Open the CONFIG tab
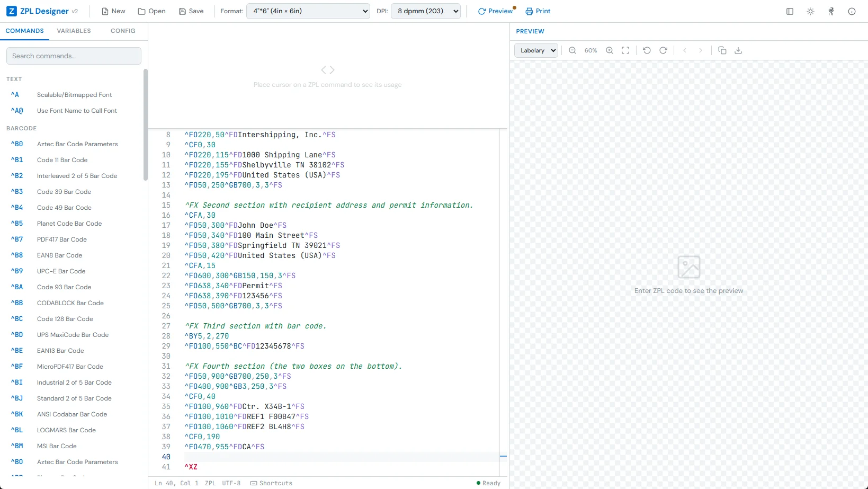Viewport: 868px width, 489px height. click(122, 31)
